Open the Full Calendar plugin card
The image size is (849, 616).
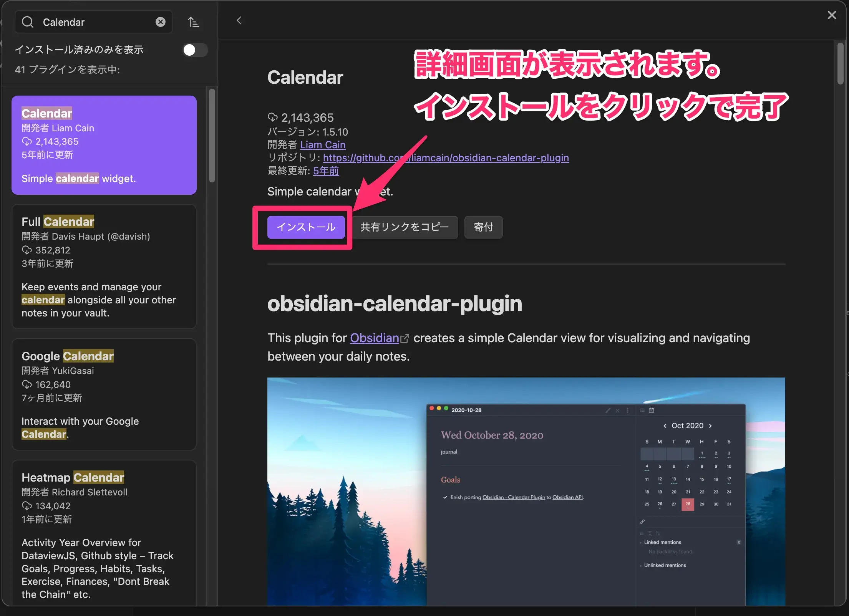[x=104, y=267]
